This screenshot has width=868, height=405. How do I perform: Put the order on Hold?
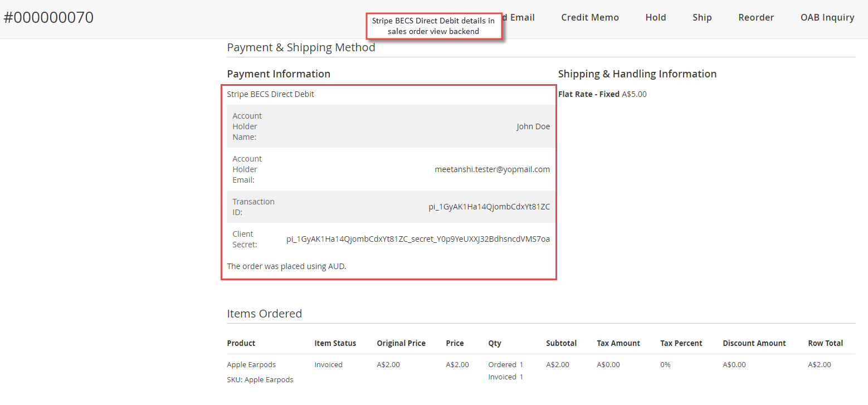(x=655, y=17)
